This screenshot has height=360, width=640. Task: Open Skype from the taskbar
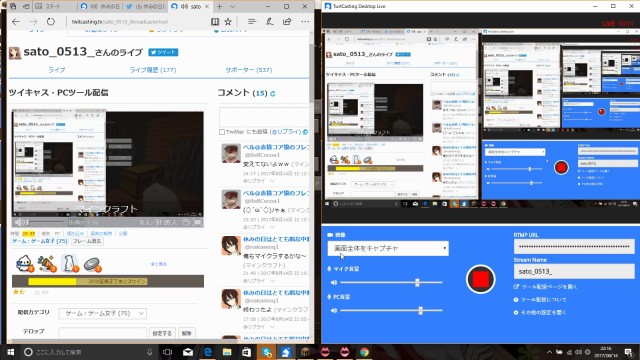click(x=266, y=352)
